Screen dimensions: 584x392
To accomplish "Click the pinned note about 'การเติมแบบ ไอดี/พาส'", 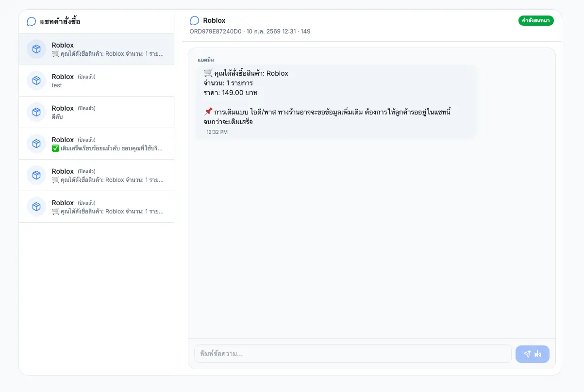I will click(328, 117).
